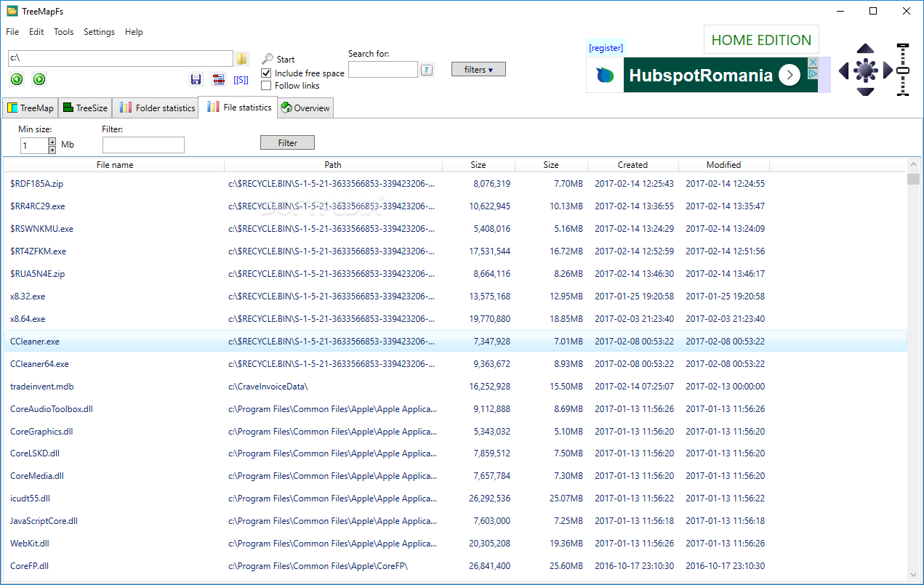Screen dimensions: 924x585
Task: Click the red list report icon
Action: pyautogui.click(x=218, y=79)
